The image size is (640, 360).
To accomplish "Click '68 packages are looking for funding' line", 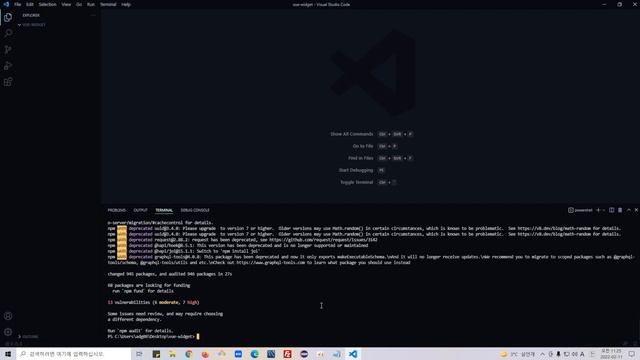I will click(149, 286).
